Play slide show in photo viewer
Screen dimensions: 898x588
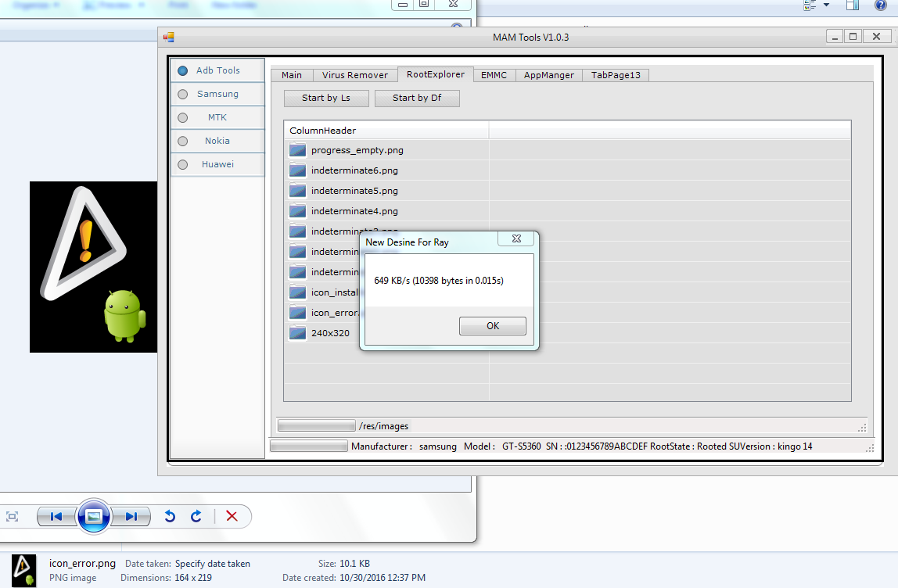[x=93, y=516]
